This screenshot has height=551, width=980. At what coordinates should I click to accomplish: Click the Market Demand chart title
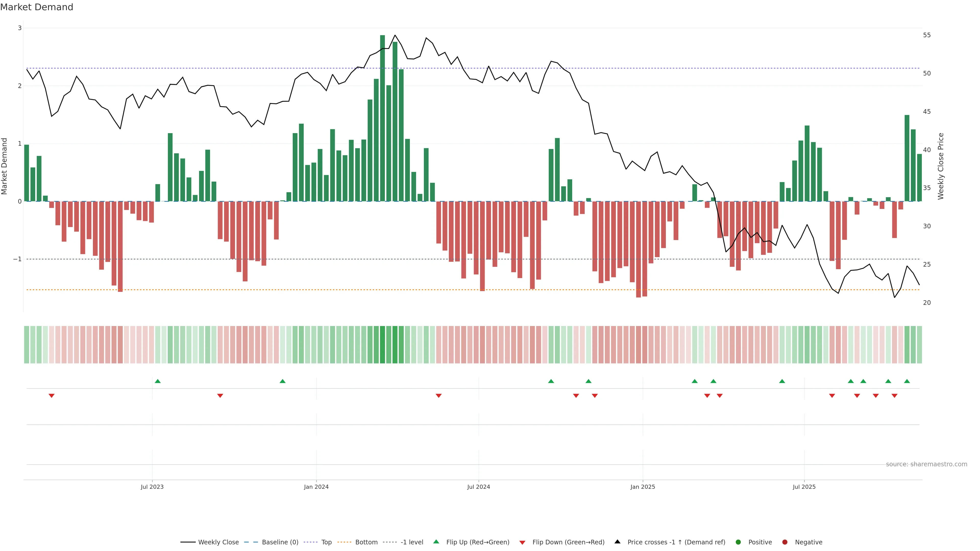click(36, 7)
